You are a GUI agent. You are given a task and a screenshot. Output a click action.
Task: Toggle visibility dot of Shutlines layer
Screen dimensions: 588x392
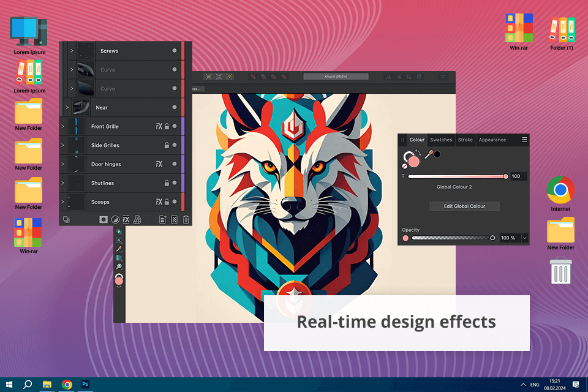coord(175,183)
